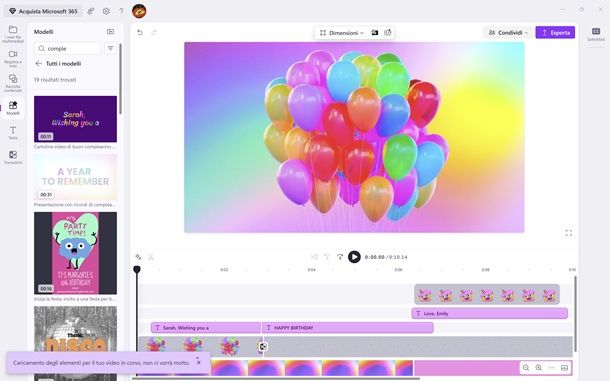Image resolution: width=610 pixels, height=381 pixels.
Task: Click the balloons video preview canvas
Action: (354, 137)
